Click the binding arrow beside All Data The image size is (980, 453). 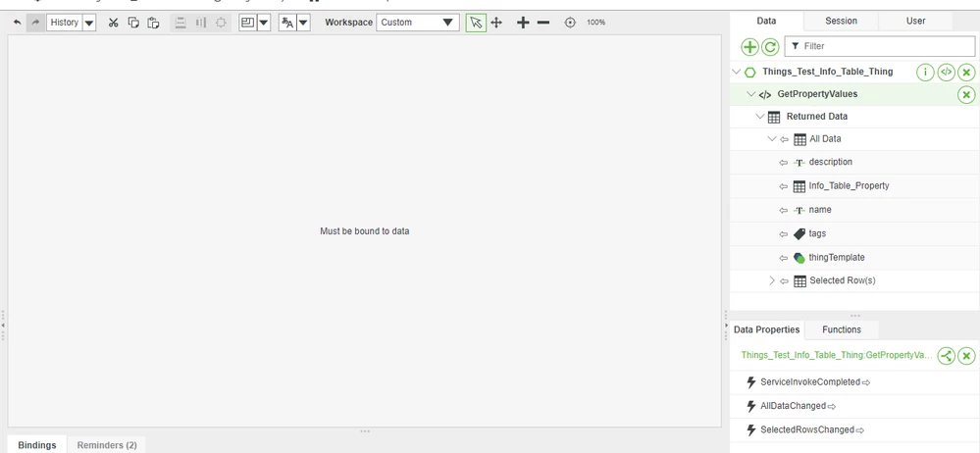(x=784, y=139)
